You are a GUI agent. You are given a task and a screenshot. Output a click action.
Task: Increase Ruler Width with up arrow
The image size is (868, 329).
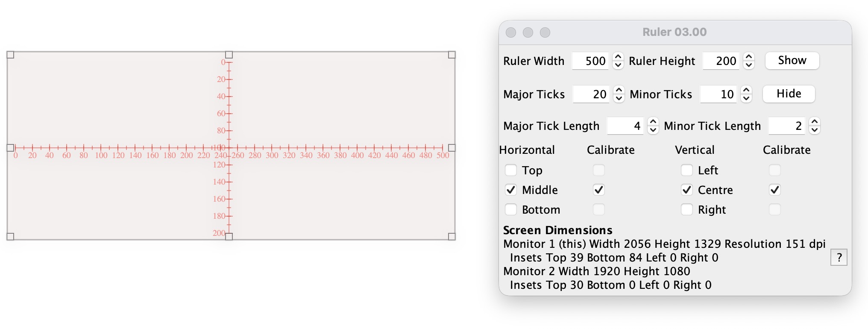pyautogui.click(x=618, y=56)
